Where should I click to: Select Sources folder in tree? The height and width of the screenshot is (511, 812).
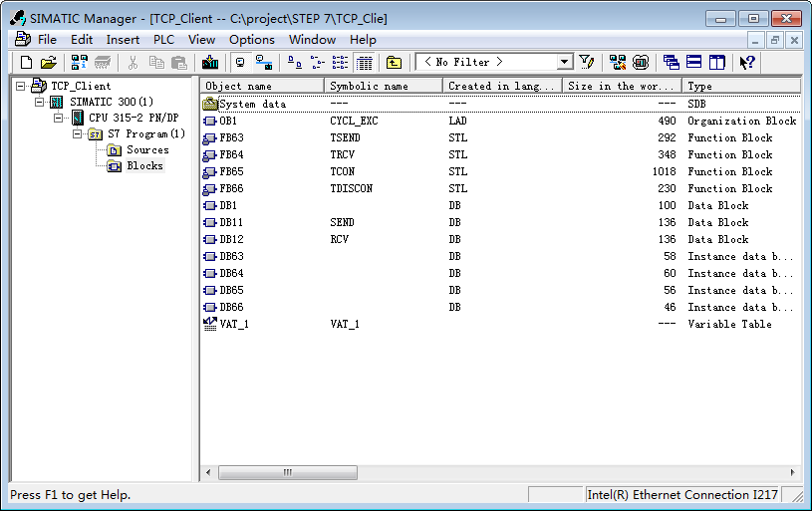click(x=147, y=149)
